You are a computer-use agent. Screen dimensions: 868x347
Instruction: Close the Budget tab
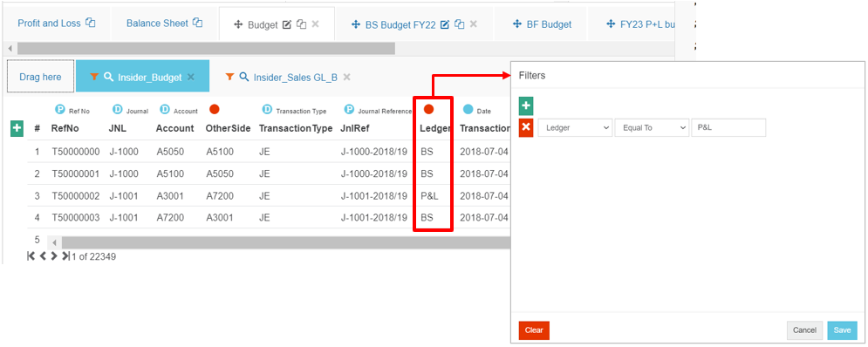click(x=316, y=24)
